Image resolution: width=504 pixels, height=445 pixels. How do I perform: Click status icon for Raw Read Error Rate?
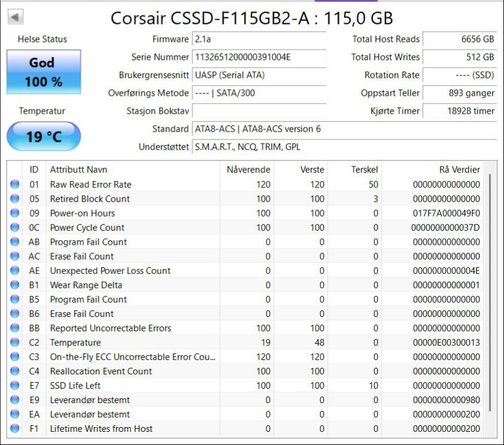pos(15,185)
